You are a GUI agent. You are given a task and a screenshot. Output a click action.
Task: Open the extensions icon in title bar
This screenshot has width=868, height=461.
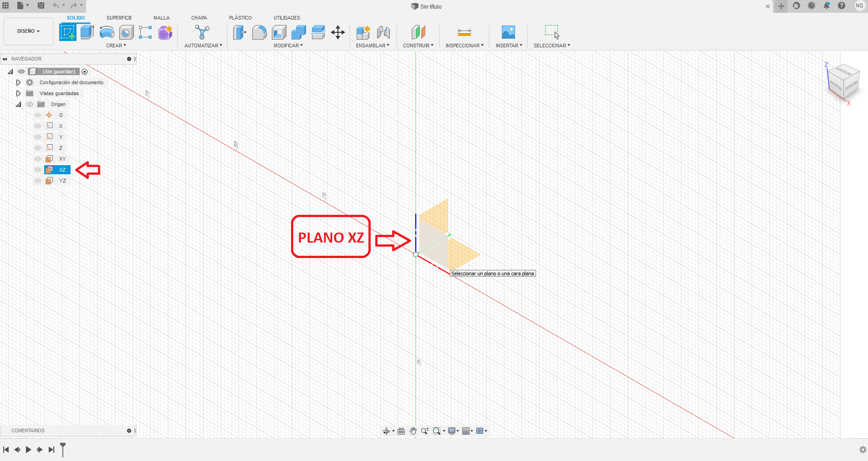(797, 6)
